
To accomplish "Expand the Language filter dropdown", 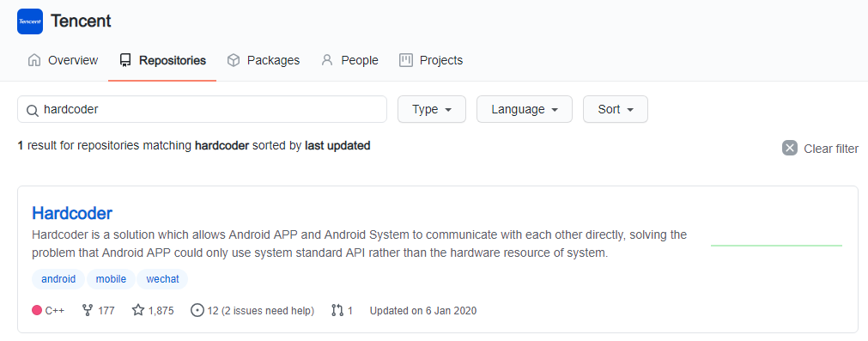I will click(x=525, y=109).
